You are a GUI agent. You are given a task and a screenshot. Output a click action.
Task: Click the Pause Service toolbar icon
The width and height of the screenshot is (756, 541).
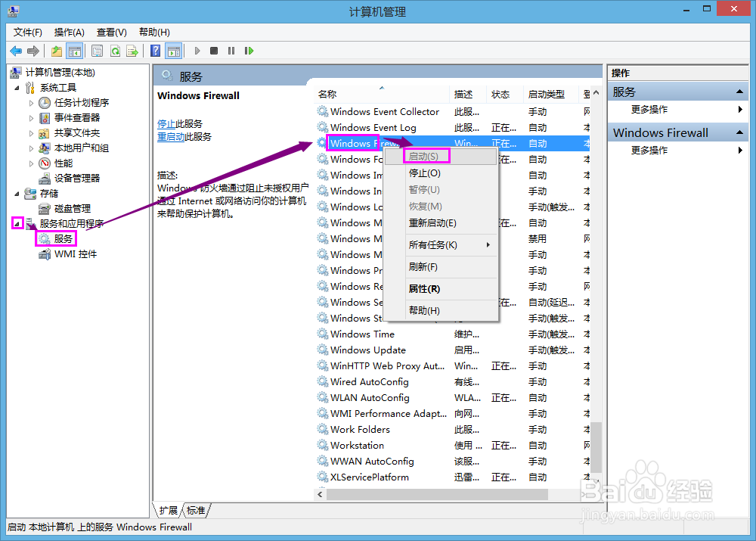231,51
